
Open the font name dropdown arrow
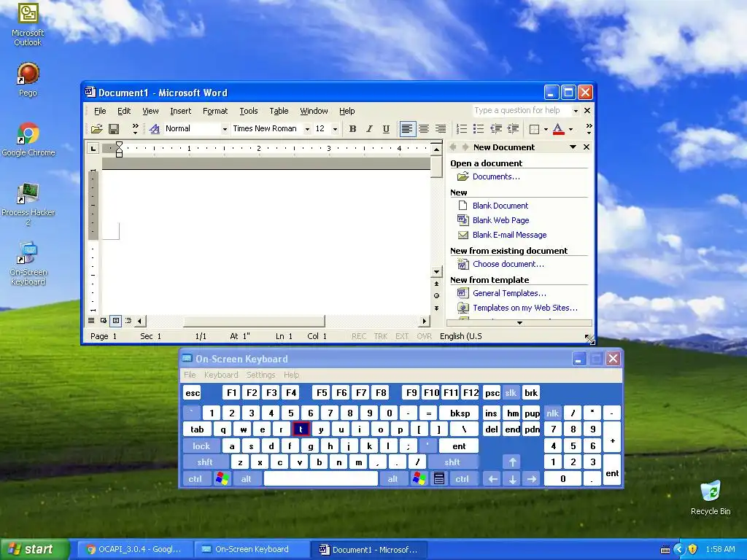tap(307, 129)
